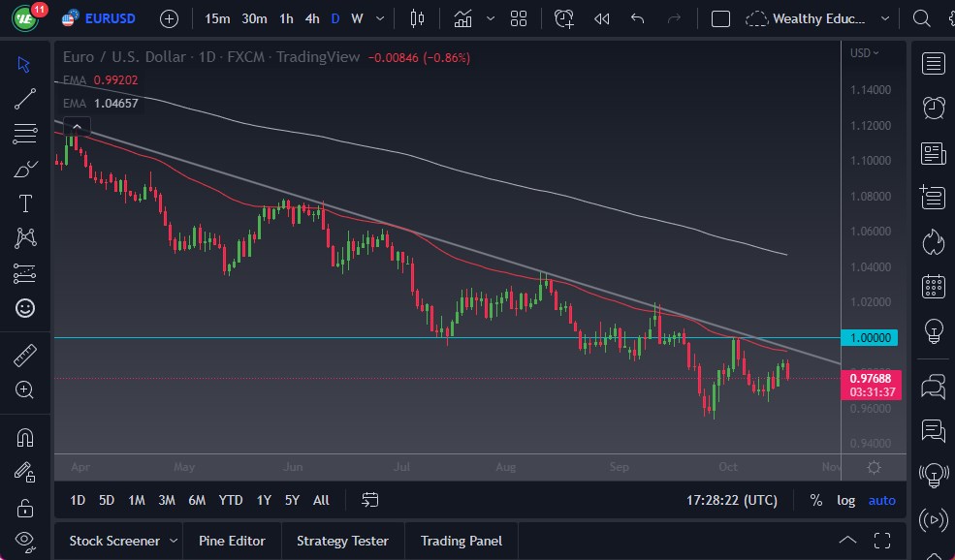The width and height of the screenshot is (955, 560).
Task: Select the Trend Line tool
Action: (25, 99)
